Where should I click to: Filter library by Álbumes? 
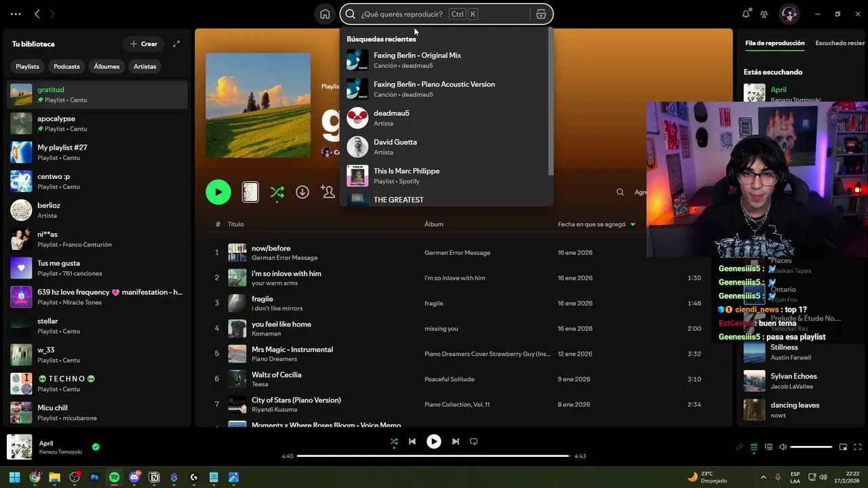click(107, 66)
